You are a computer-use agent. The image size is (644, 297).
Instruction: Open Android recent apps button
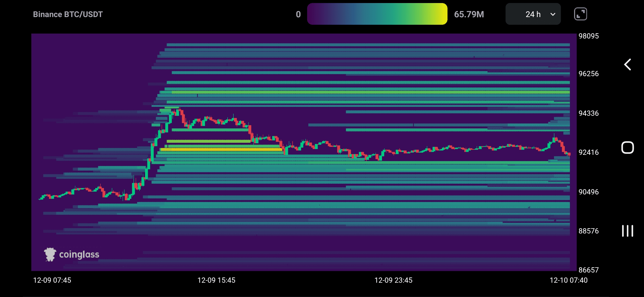click(627, 231)
